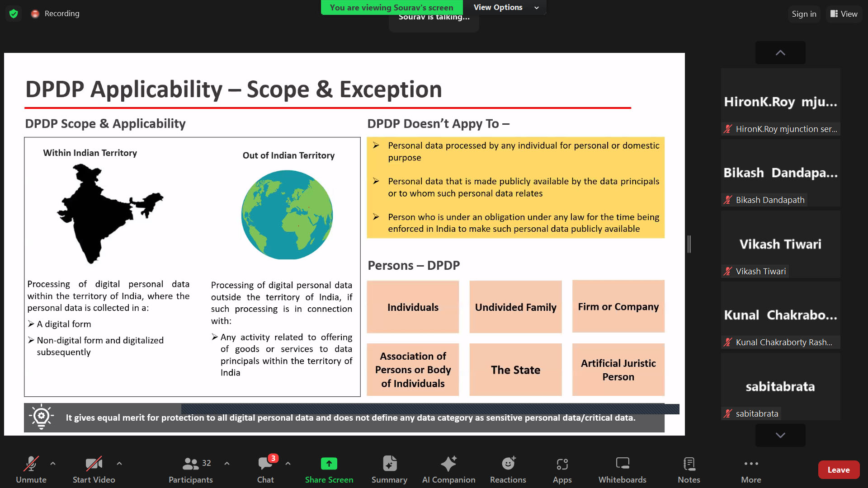Start Video with the camera toggle
868x488 pixels.
94,469
